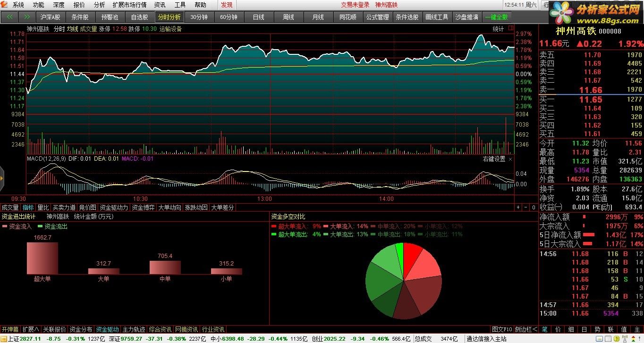Switch to the 60分钟 chart

tap(229, 17)
